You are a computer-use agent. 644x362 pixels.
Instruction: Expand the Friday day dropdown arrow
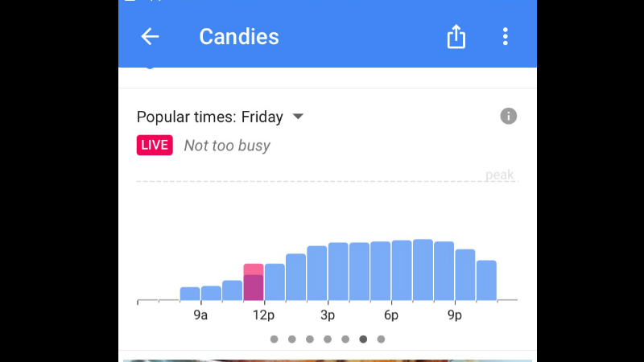tap(298, 117)
